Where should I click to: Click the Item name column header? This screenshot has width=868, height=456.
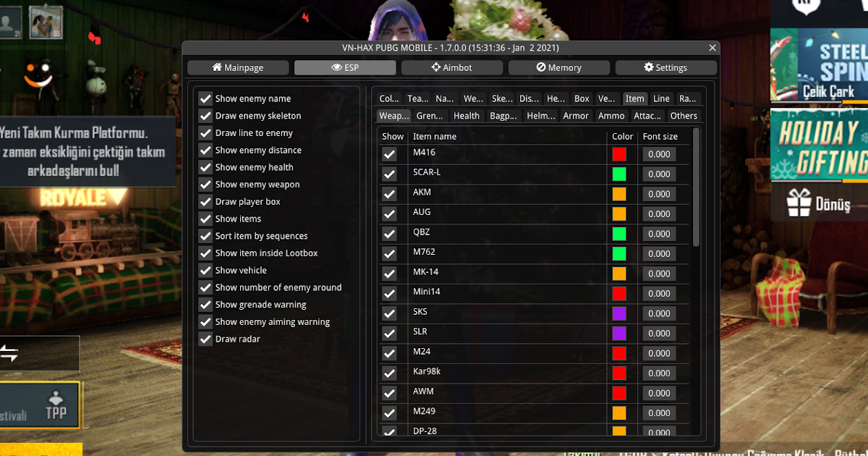(435, 136)
